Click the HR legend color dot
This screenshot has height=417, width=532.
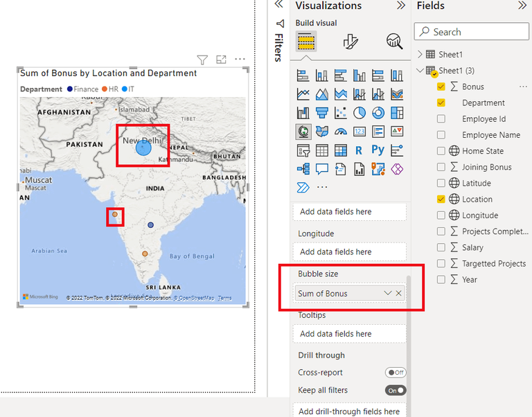pos(105,89)
